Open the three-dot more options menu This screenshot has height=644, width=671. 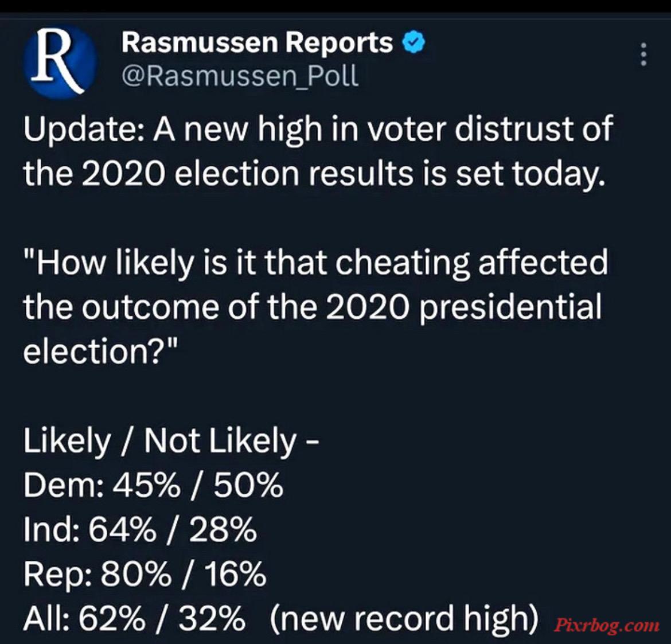pyautogui.click(x=643, y=54)
